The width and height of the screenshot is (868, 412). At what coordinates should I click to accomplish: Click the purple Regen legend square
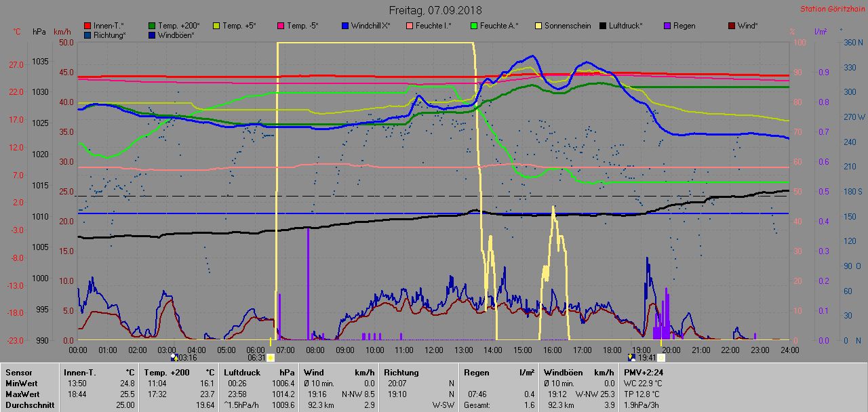(667, 26)
